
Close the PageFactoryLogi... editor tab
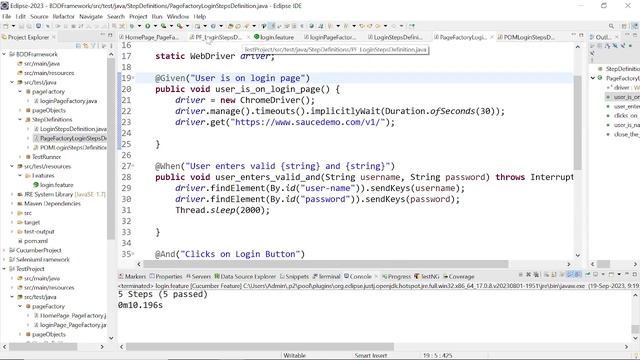tap(491, 37)
